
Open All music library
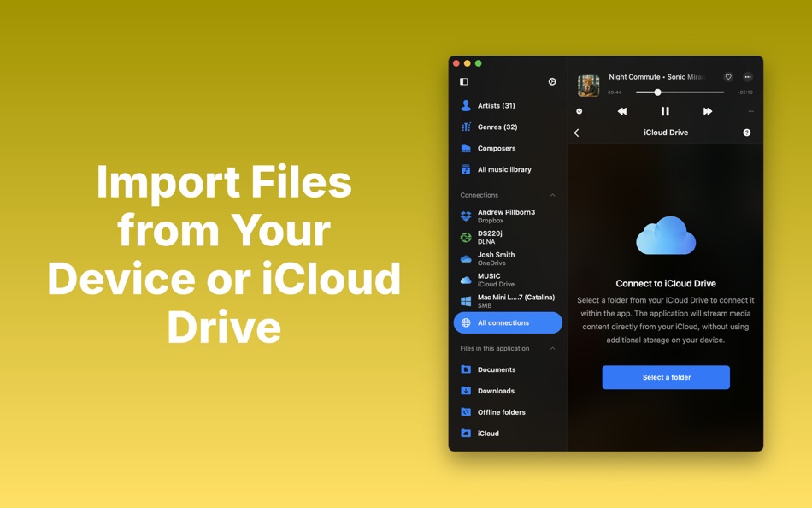point(508,169)
